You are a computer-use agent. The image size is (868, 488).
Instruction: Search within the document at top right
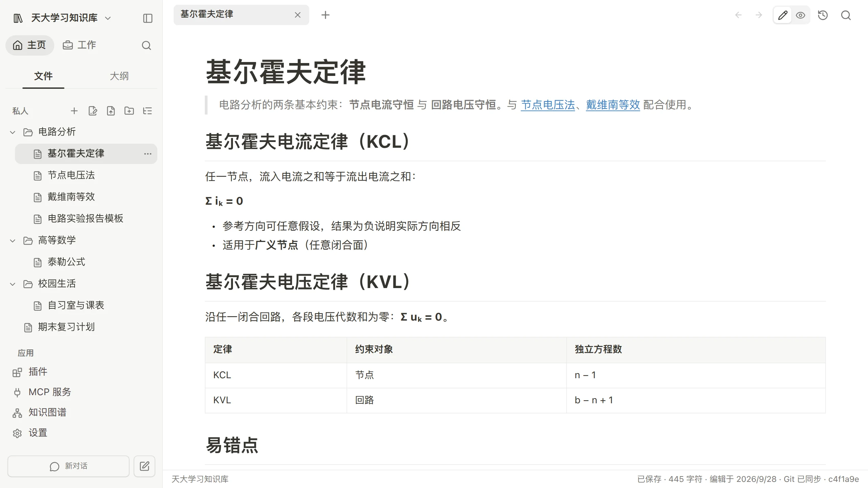846,15
